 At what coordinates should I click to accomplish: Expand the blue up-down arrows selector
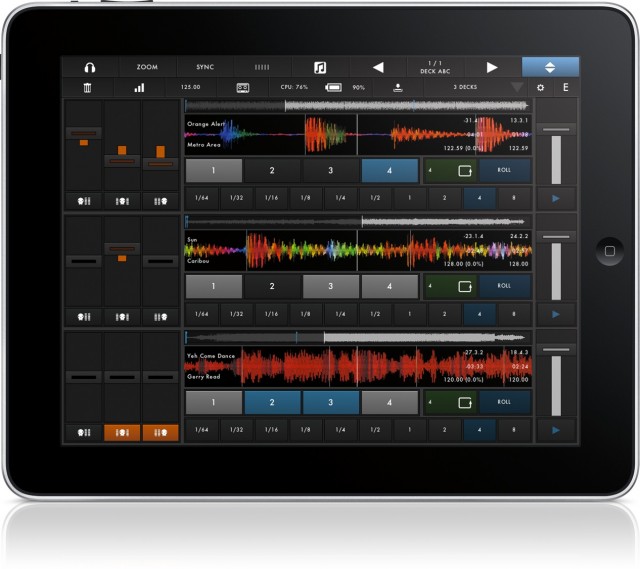point(550,67)
